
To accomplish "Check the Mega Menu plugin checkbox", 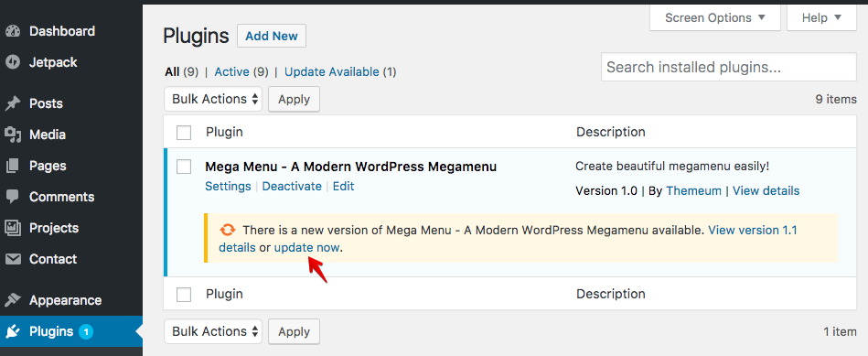I will [184, 166].
